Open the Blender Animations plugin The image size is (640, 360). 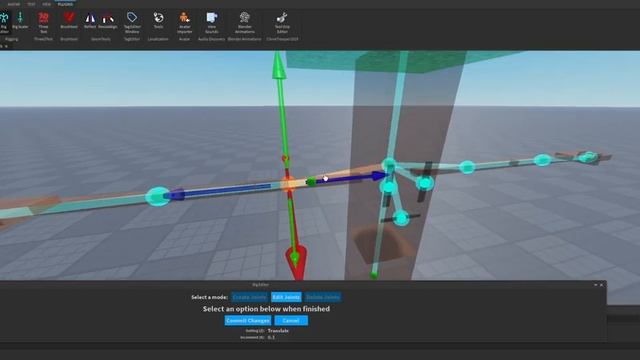(x=244, y=22)
